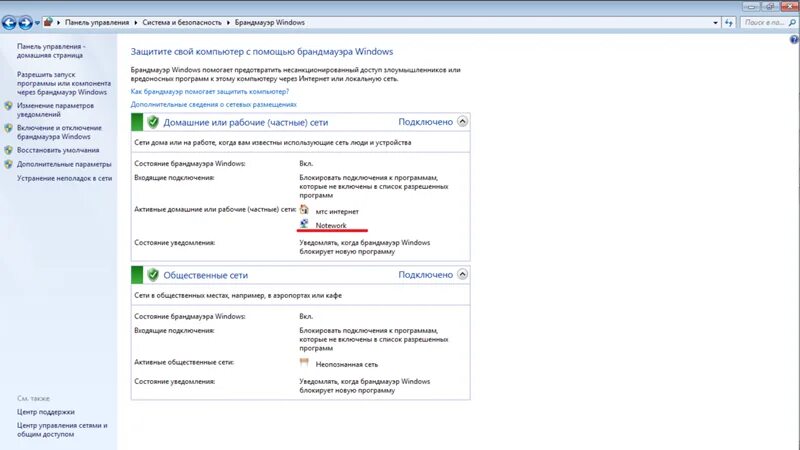Click green shield icon of 'Общественные сети'

pos(153,274)
